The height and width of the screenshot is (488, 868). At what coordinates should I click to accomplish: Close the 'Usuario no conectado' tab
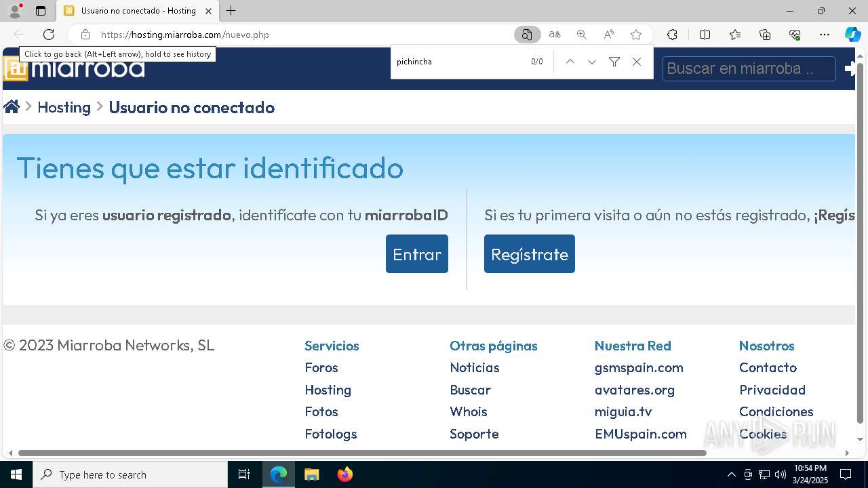pyautogui.click(x=209, y=11)
